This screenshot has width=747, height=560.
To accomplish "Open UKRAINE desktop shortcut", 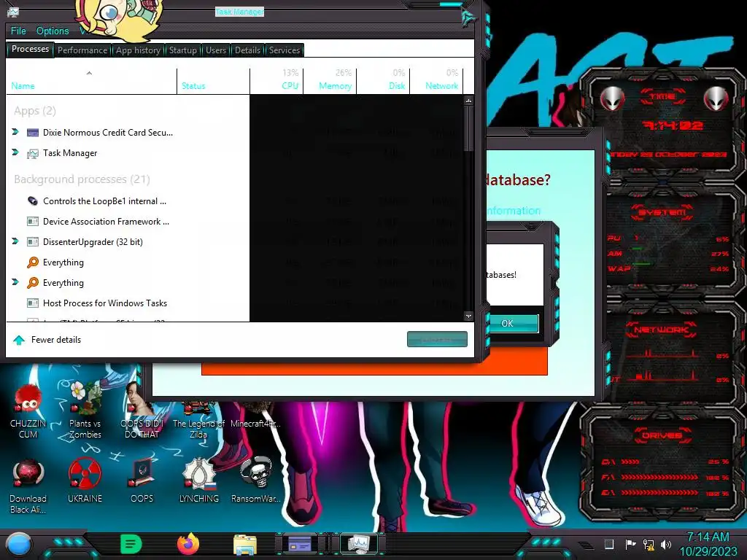I will pyautogui.click(x=85, y=481).
